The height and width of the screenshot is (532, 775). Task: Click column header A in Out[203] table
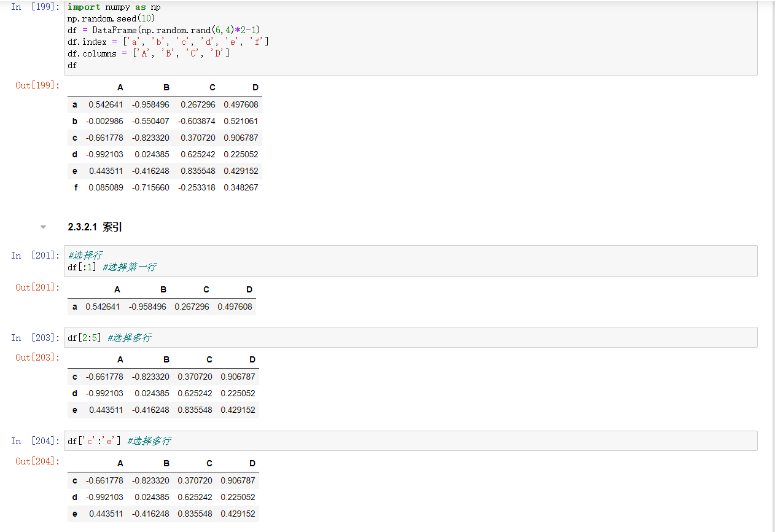click(x=120, y=359)
